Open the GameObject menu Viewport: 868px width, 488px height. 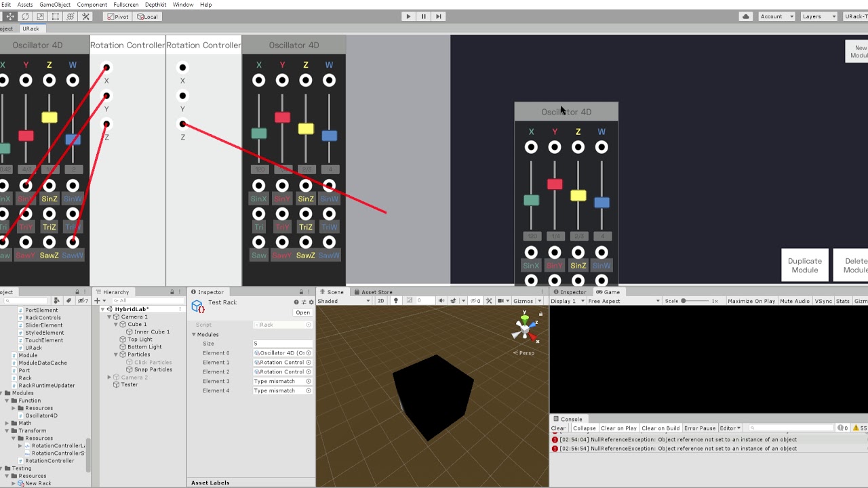(55, 5)
